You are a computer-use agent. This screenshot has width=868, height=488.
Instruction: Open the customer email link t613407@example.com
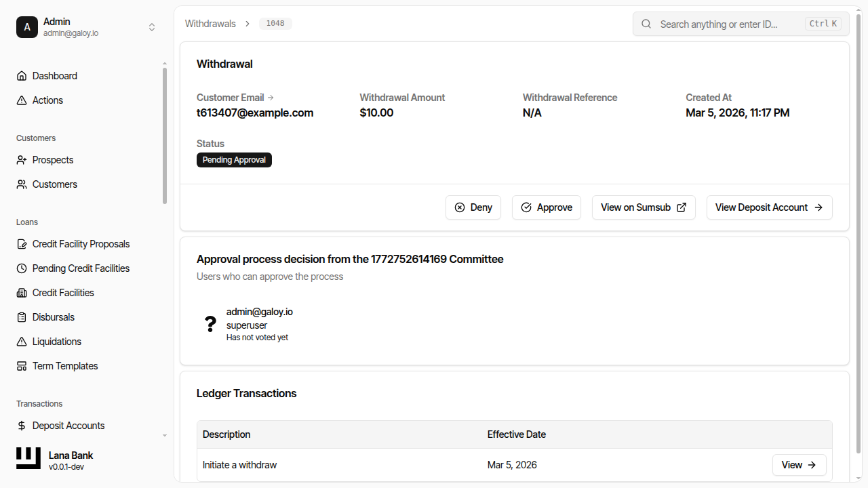(x=255, y=113)
